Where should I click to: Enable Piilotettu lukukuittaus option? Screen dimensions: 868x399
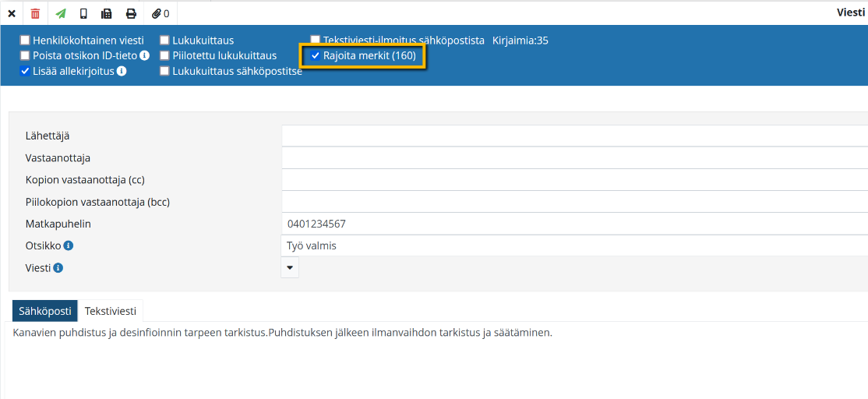(x=164, y=56)
